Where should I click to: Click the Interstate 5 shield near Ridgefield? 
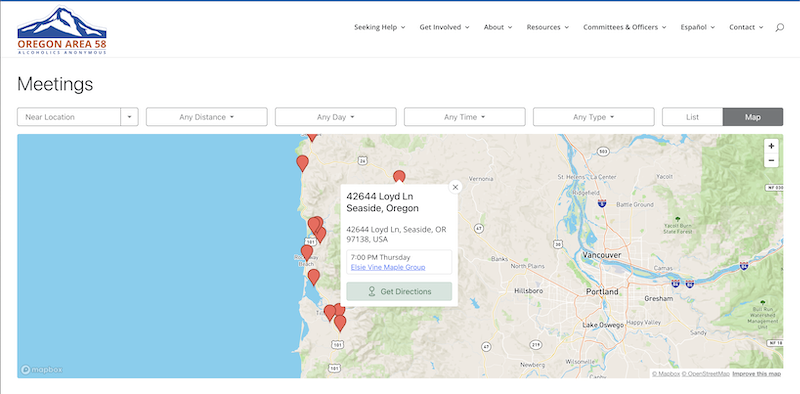coord(602,203)
